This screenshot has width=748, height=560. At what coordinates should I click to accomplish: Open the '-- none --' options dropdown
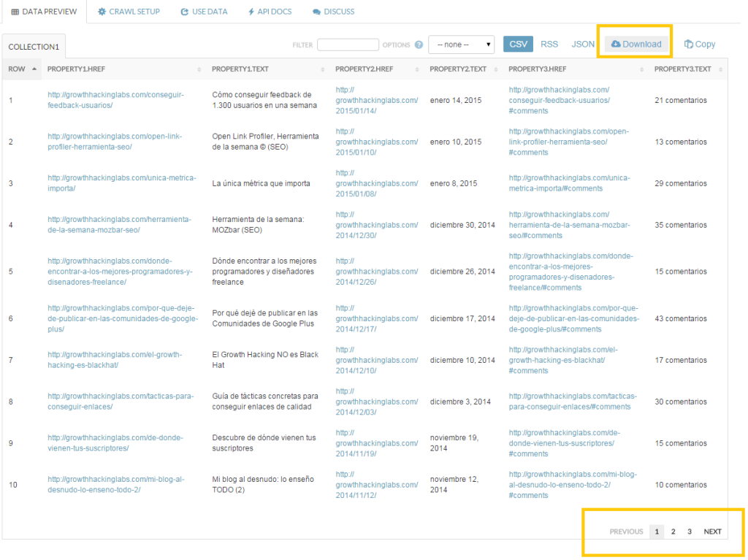[462, 45]
